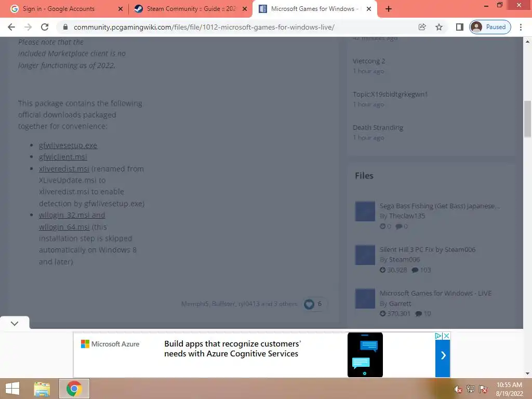Open Silent Hill 3 PC Fix thumbnail
This screenshot has height=399, width=532.
(x=365, y=255)
